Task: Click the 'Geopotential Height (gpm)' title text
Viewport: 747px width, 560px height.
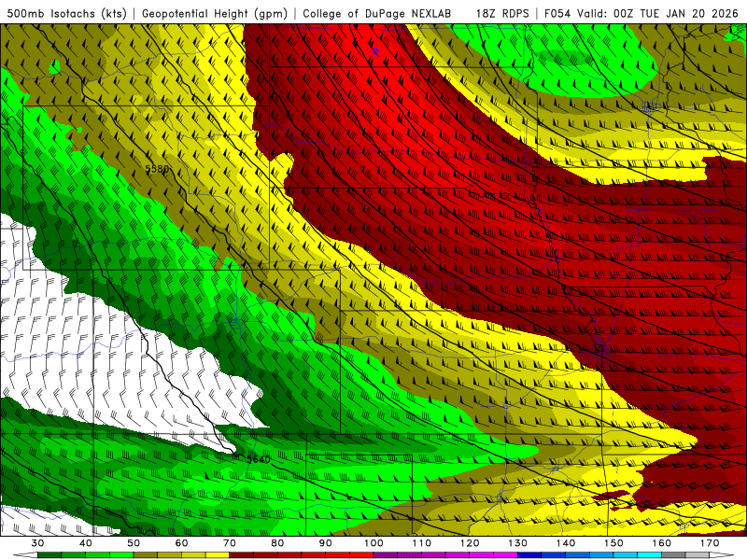Action: point(215,13)
